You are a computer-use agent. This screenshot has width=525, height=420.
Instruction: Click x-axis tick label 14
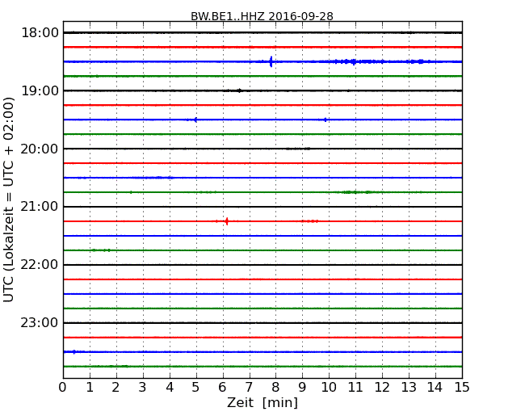tap(435, 388)
